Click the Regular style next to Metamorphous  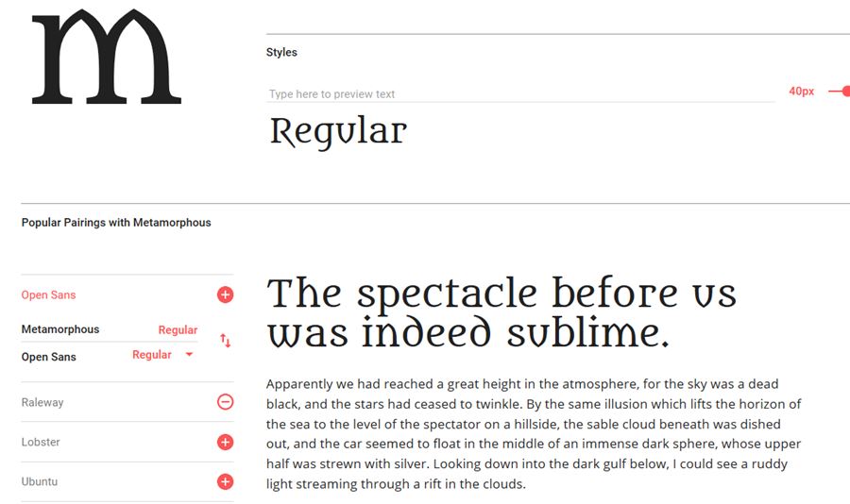point(178,330)
